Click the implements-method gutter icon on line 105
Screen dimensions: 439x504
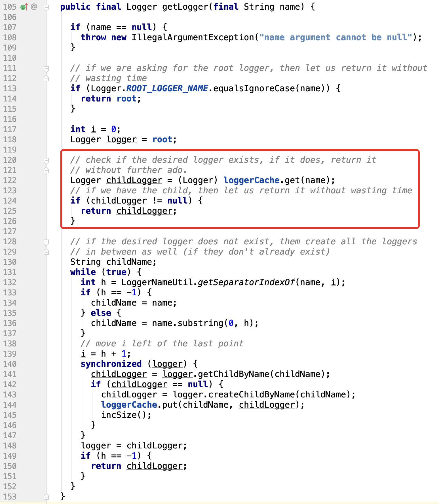tap(24, 7)
